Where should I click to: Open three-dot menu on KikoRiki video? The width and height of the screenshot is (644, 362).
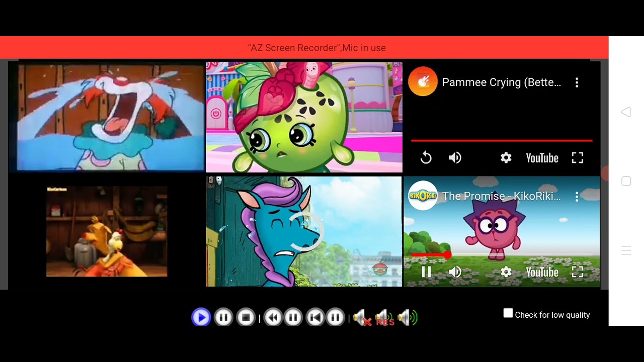pos(577,197)
